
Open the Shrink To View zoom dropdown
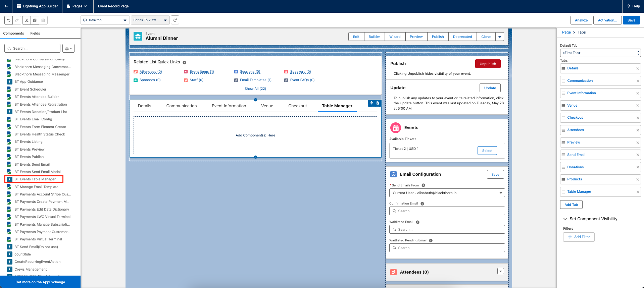pyautogui.click(x=150, y=20)
